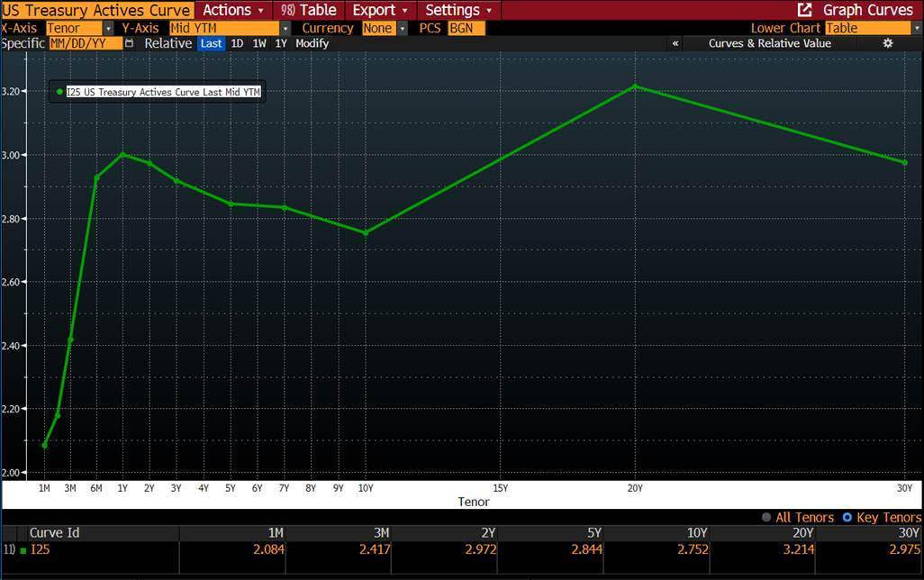Click the 3.20 label on the yield axis
924x580 pixels.
coord(11,91)
